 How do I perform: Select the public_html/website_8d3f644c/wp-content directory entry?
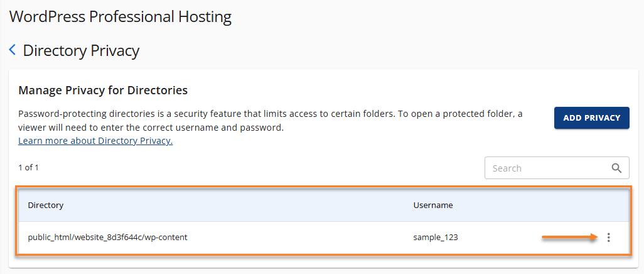tap(108, 238)
